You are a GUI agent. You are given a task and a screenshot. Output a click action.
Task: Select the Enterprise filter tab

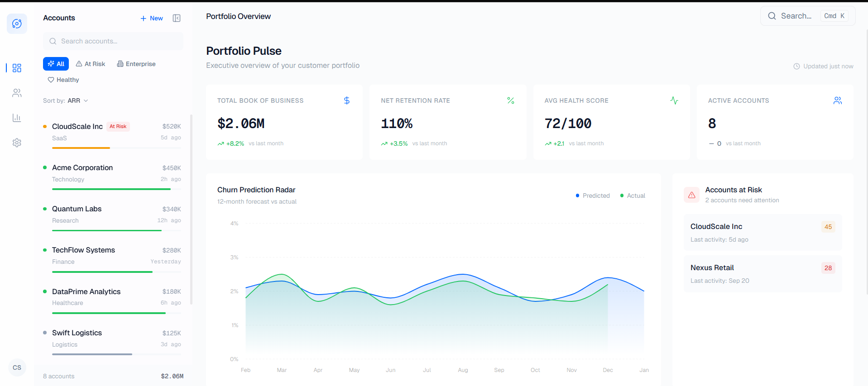point(136,64)
